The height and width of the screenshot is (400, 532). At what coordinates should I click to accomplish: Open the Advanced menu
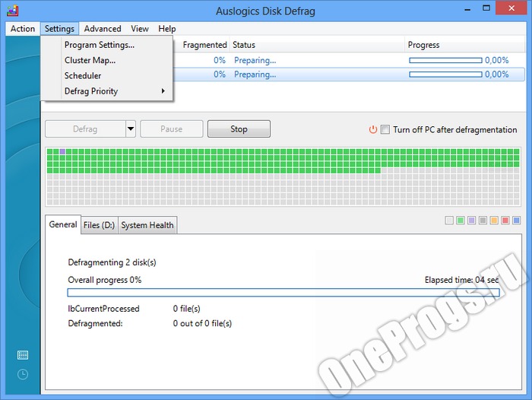point(103,29)
